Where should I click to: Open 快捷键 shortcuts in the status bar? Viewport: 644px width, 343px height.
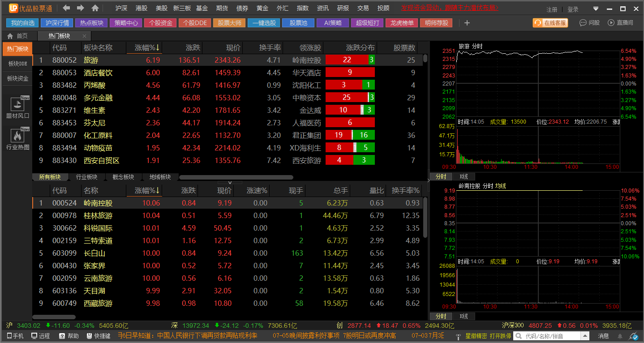(99, 336)
